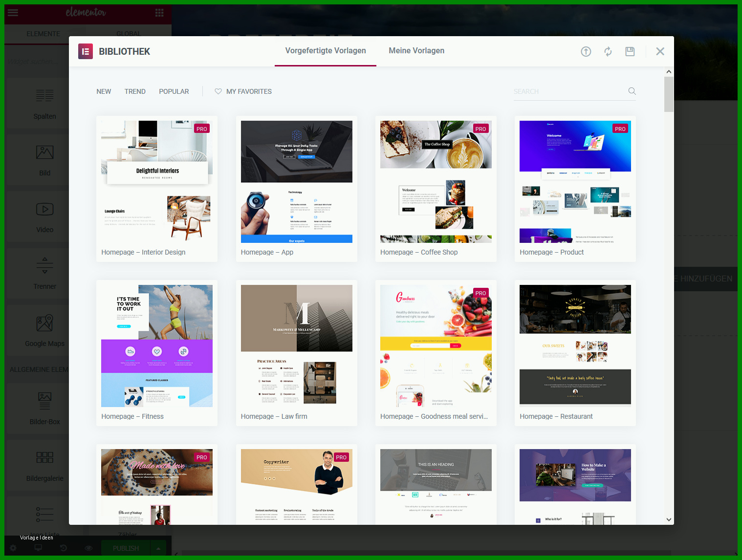This screenshot has height=560, width=742.
Task: Toggle the preview eye icon
Action: click(88, 548)
